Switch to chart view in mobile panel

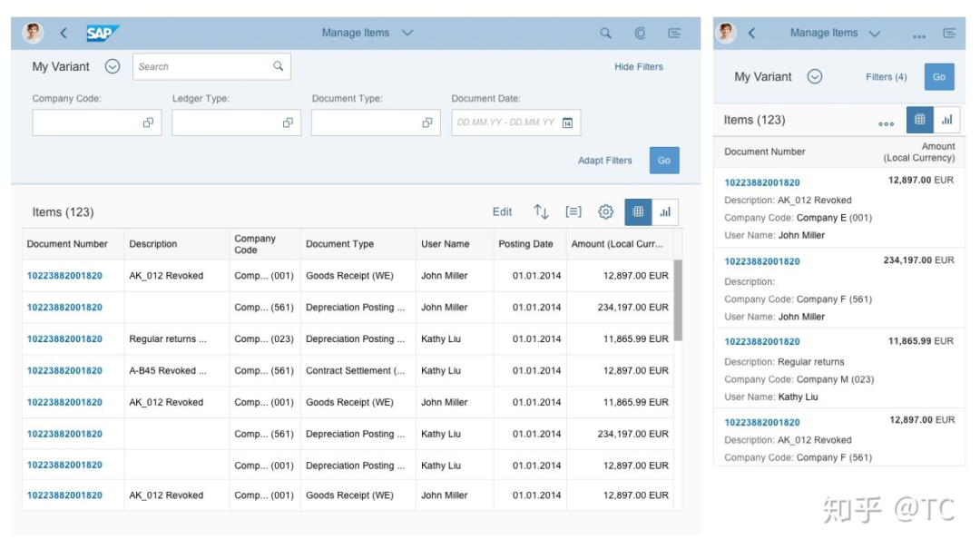point(946,120)
